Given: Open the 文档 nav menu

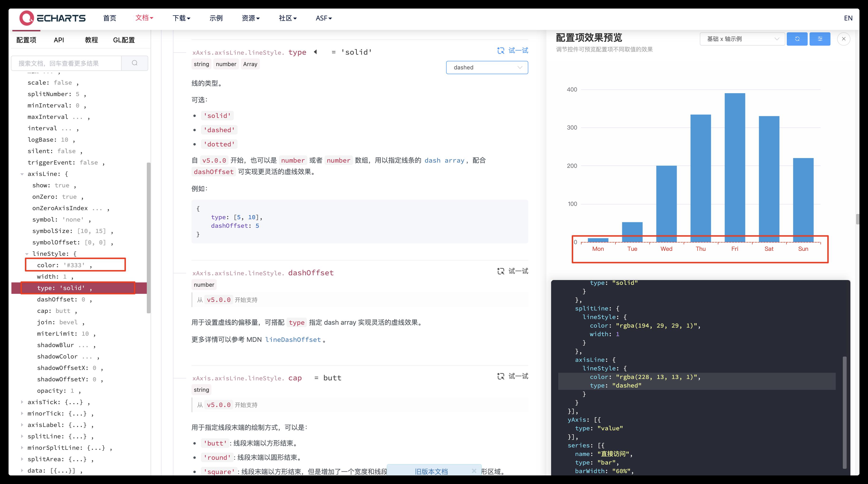Looking at the screenshot, I should 144,18.
